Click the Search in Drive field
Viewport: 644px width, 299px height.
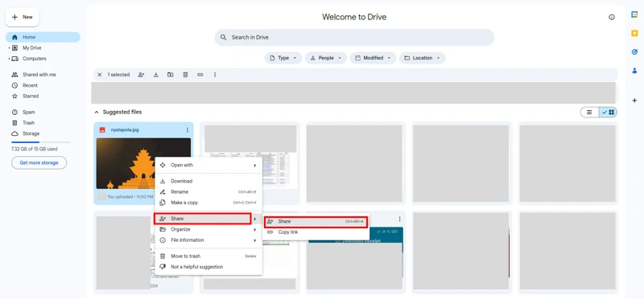pyautogui.click(x=354, y=37)
